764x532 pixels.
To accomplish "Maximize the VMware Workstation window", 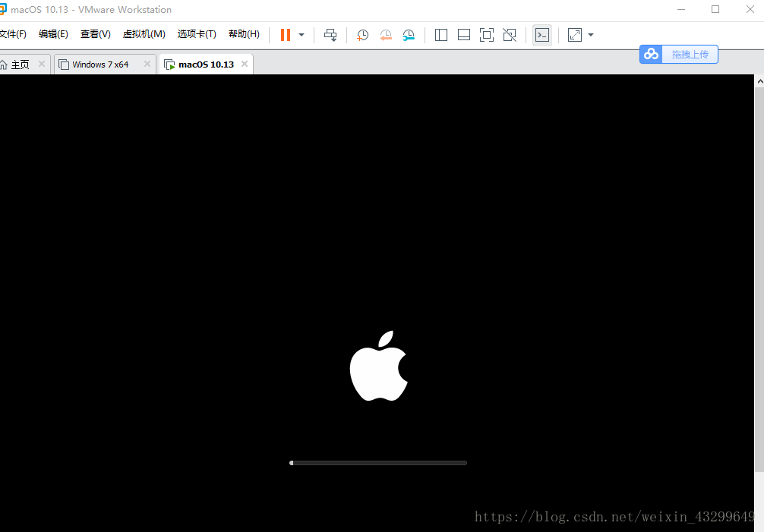I will coord(715,9).
